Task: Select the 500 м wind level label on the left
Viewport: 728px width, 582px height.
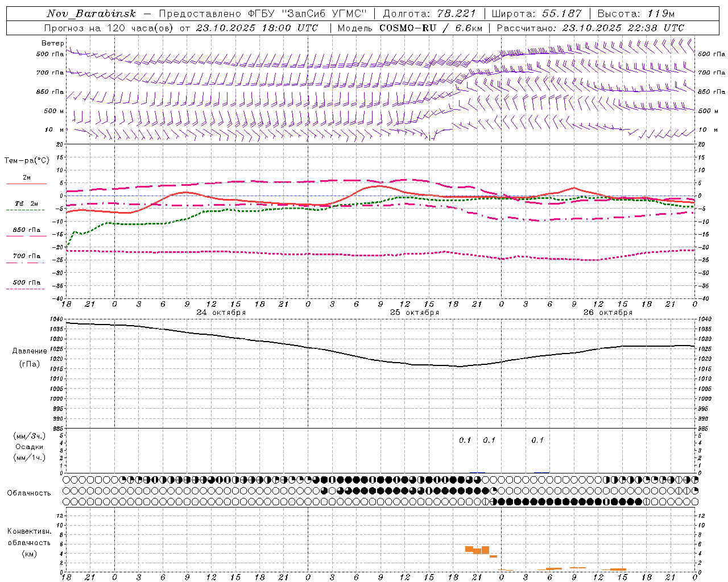Action: (x=54, y=111)
